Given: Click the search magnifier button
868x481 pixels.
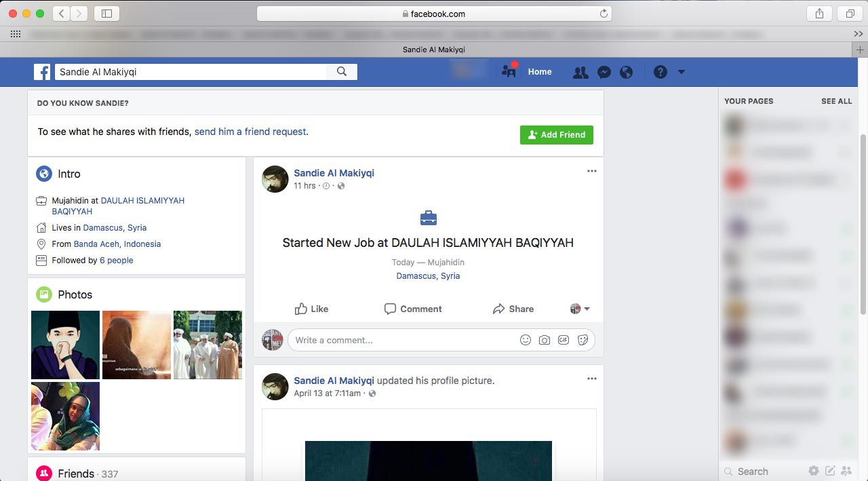Looking at the screenshot, I should point(342,72).
